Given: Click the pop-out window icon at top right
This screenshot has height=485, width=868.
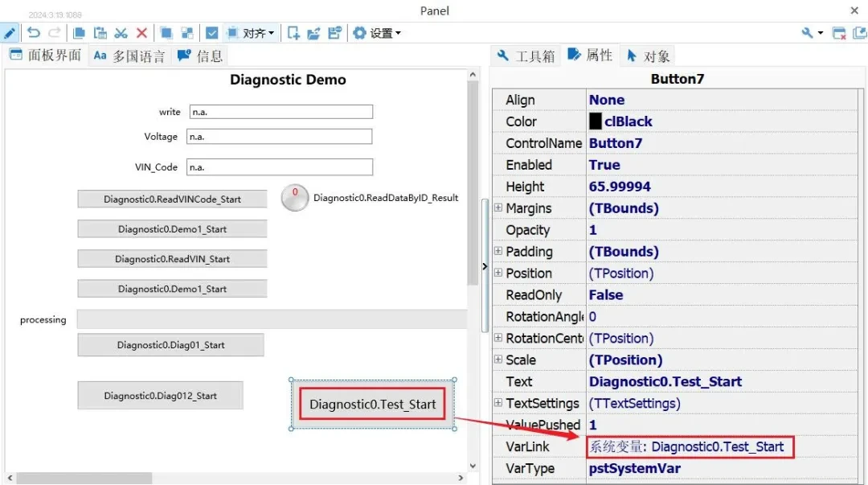Looking at the screenshot, I should [860, 33].
